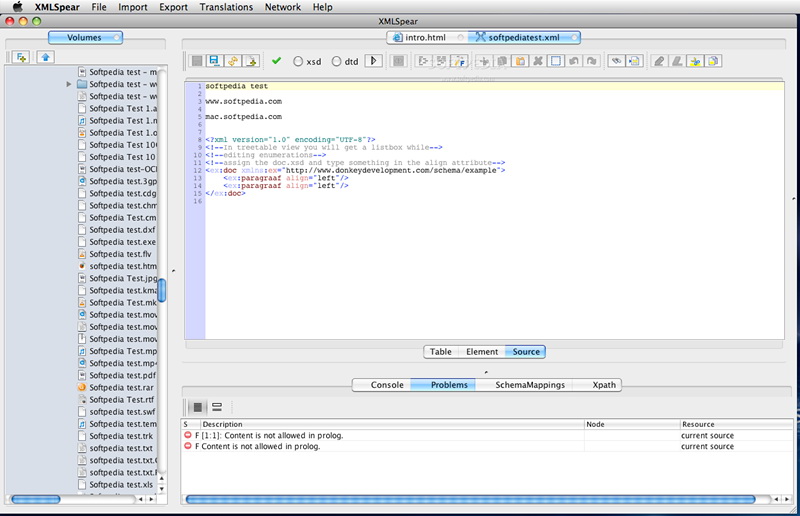Click the Volumes button
The width and height of the screenshot is (800, 516).
point(84,37)
